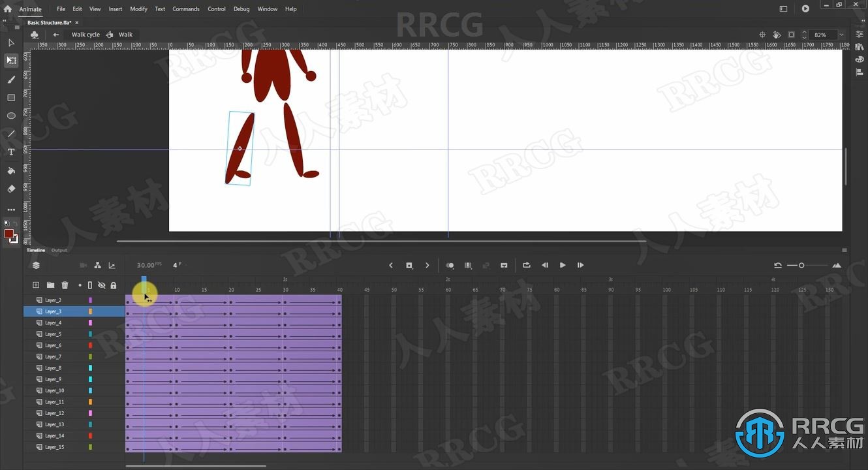Click the New Layer icon

click(36, 285)
